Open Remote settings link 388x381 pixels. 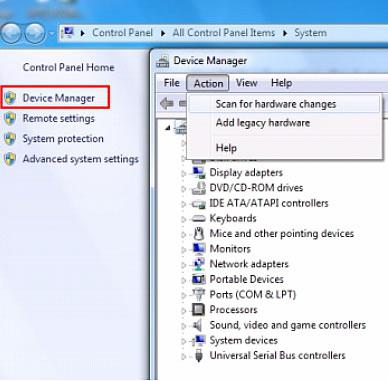point(59,118)
